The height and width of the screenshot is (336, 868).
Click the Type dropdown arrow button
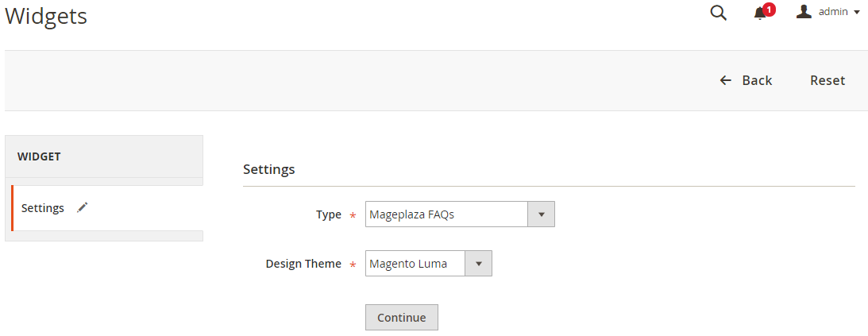click(x=542, y=214)
